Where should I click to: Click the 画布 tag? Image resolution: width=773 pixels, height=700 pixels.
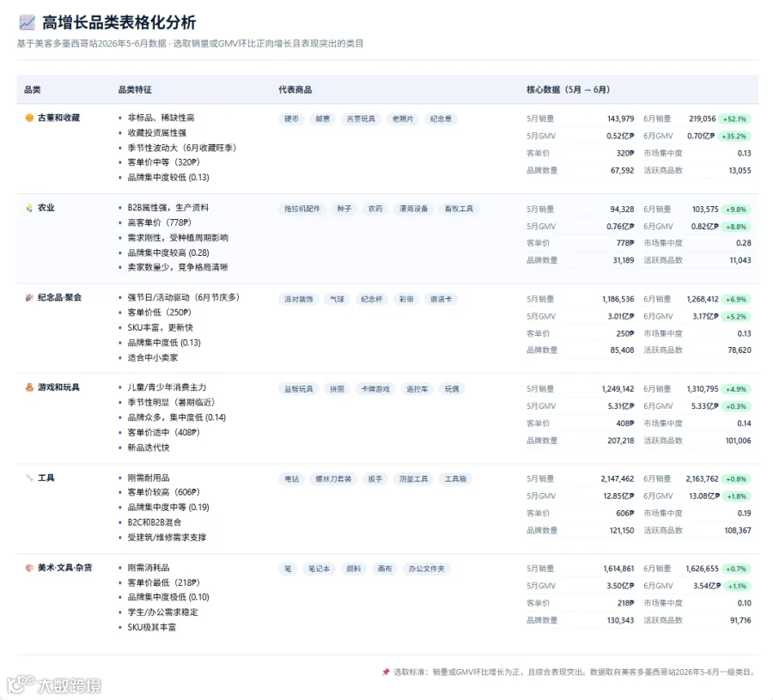coord(385,569)
